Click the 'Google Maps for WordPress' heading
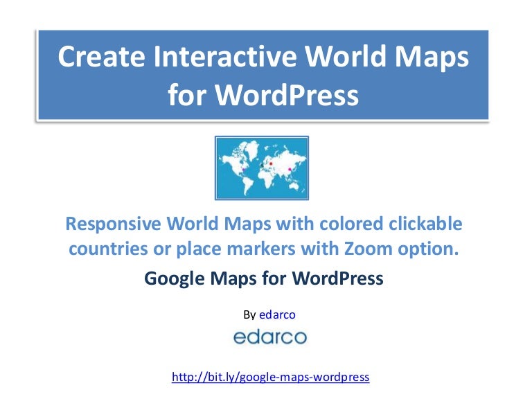This screenshot has height=399, width=532. pos(264,278)
